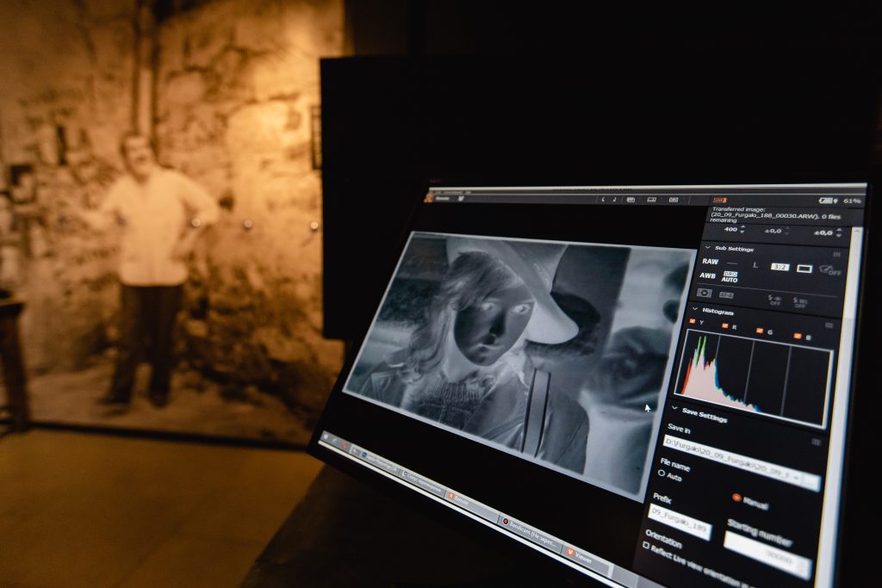Toggle the R channel histogram checkbox
882x588 pixels.
point(724,326)
